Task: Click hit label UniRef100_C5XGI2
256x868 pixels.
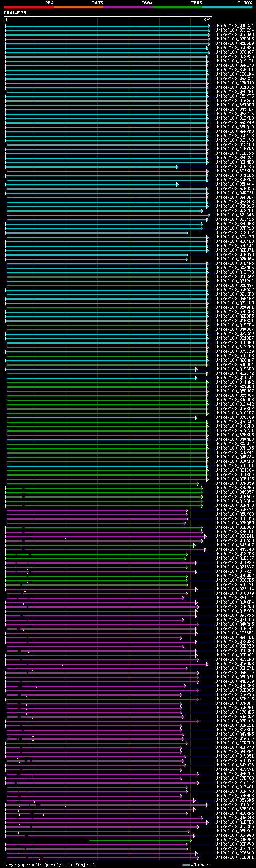Action: coord(234,232)
